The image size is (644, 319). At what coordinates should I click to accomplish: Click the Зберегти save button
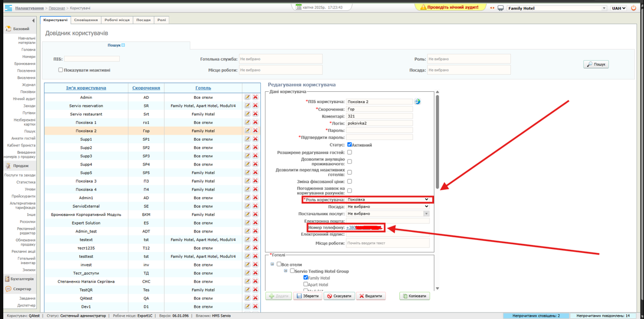pyautogui.click(x=308, y=296)
